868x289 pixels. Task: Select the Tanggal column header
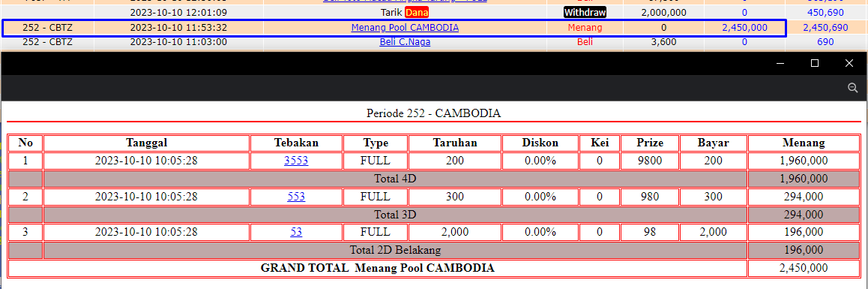pos(147,143)
